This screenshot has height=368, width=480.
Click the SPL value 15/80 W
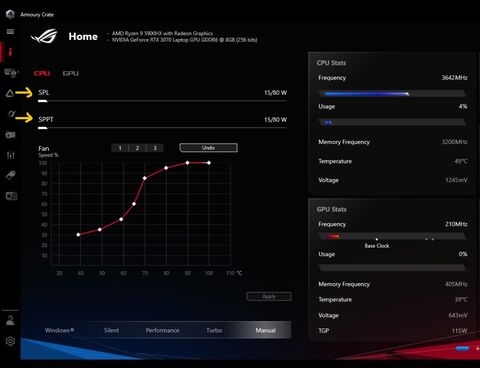point(275,93)
